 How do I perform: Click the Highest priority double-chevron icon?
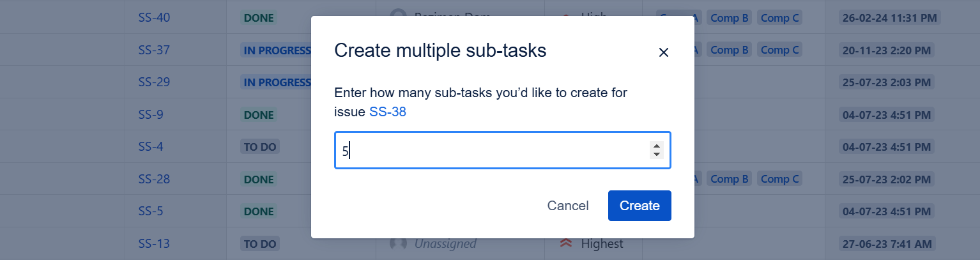point(565,243)
